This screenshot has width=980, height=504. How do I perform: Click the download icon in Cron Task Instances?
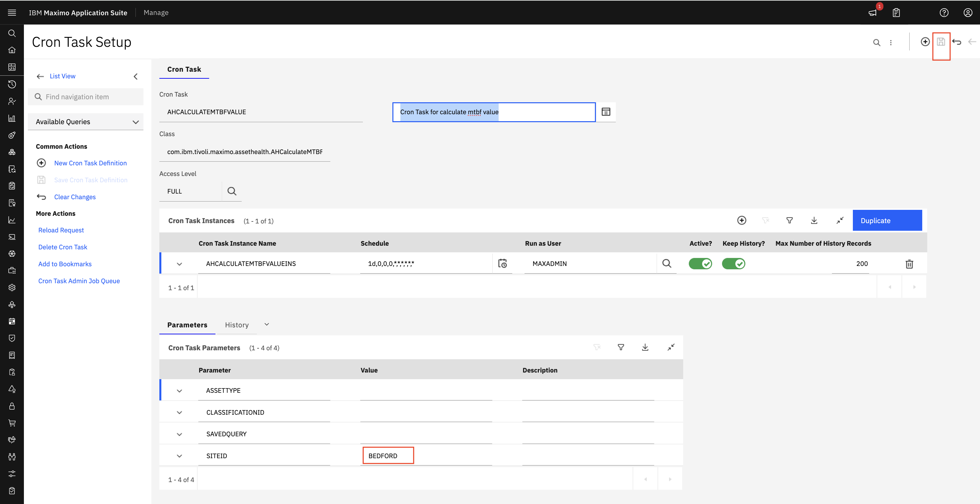click(x=814, y=220)
